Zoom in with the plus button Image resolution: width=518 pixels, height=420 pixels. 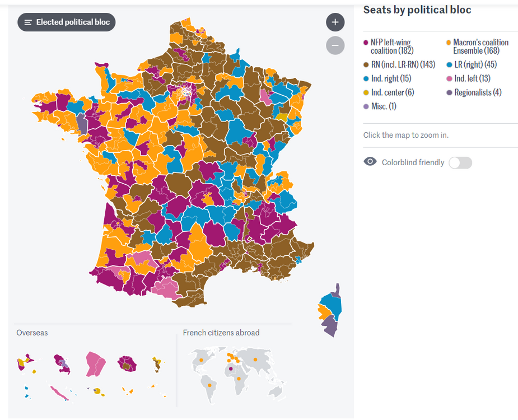(x=335, y=22)
